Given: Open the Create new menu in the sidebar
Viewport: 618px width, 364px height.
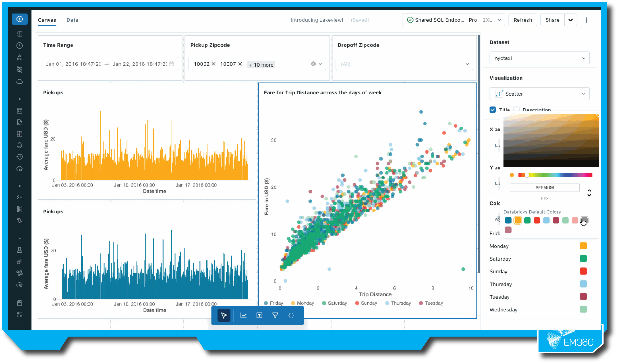Looking at the screenshot, I should pos(20,19).
